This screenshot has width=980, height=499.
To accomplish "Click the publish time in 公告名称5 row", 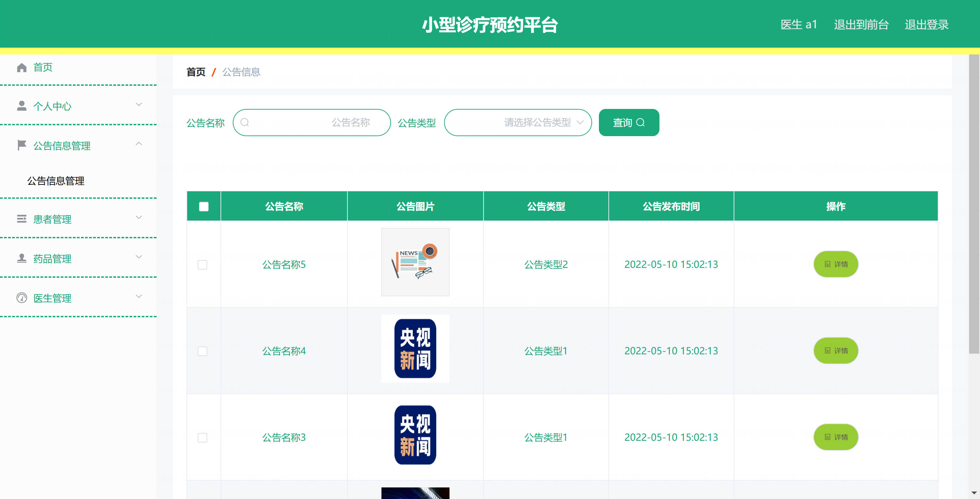I will point(671,264).
